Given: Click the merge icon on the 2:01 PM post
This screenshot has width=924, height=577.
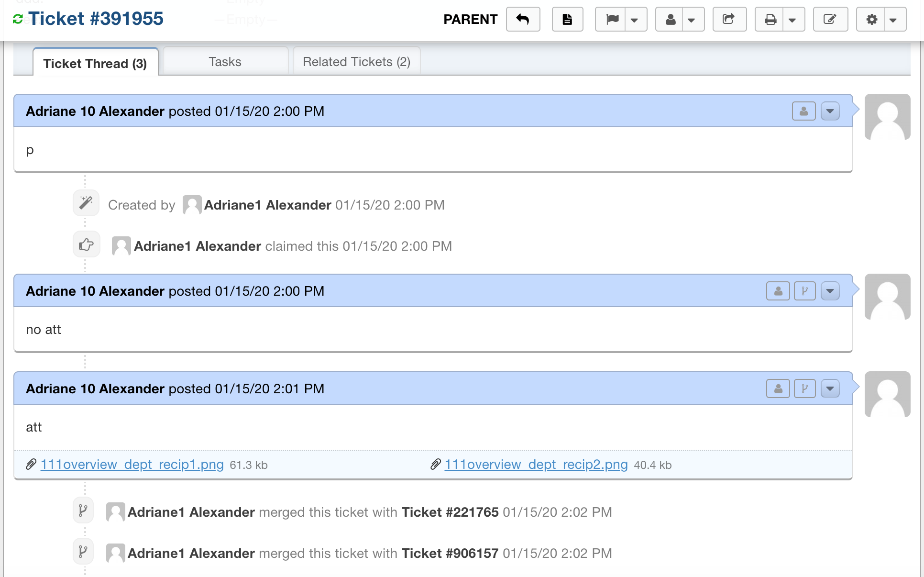Looking at the screenshot, I should coord(804,388).
